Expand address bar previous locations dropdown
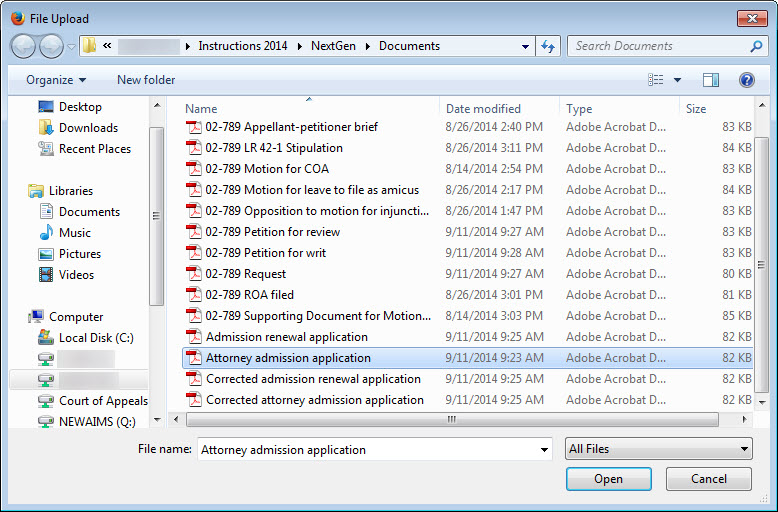This screenshot has width=778, height=512. click(x=526, y=46)
